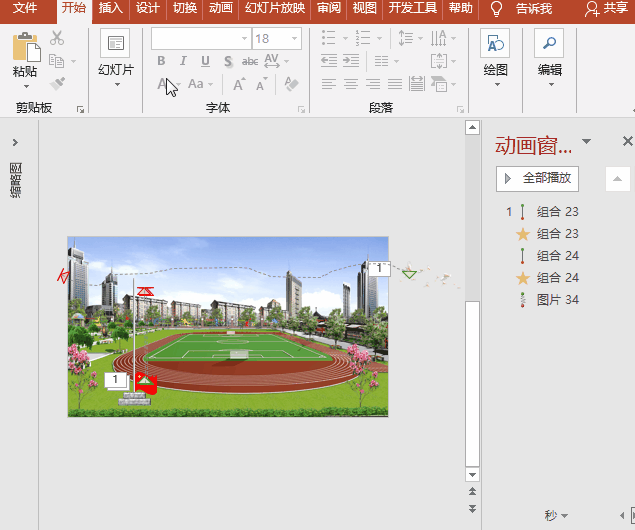Click the New Slide icon
The image size is (635, 530).
(115, 43)
